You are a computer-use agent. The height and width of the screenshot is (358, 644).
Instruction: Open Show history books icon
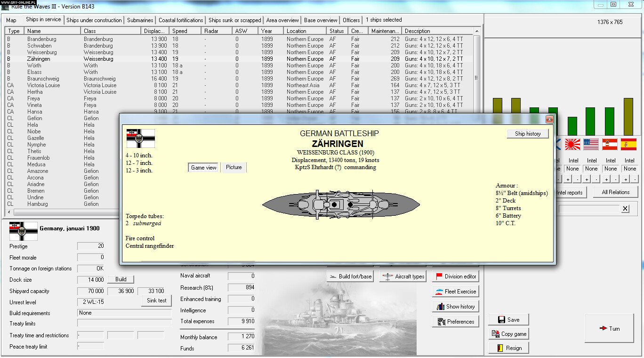(455, 306)
